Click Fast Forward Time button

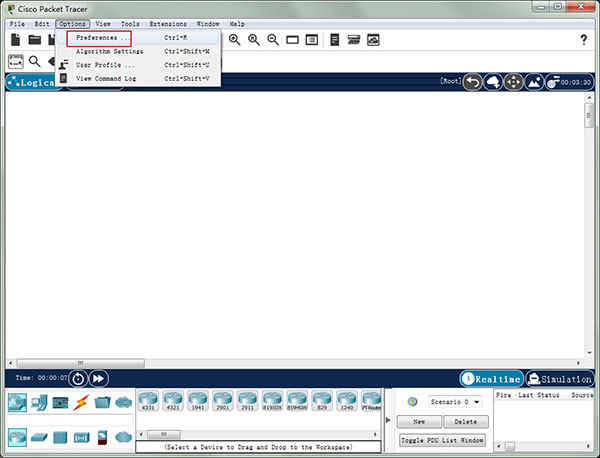point(99,379)
